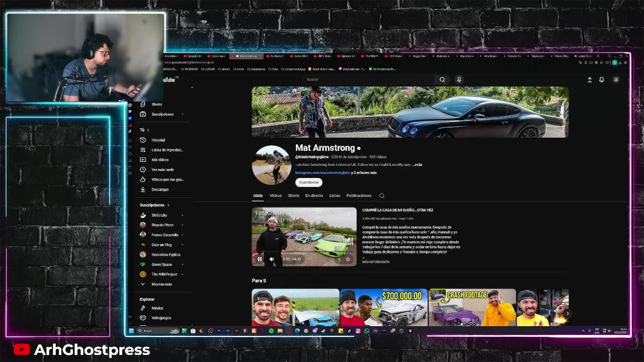644x362 pixels.
Task: Open the Mat Armstrong channel avatar
Action: coord(272,165)
